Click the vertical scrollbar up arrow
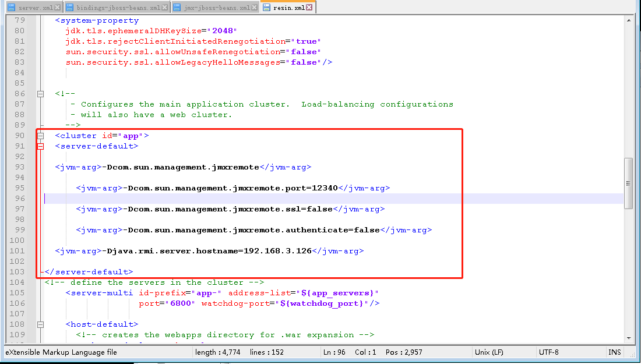Image resolution: width=641 pixels, height=364 pixels. [x=628, y=20]
